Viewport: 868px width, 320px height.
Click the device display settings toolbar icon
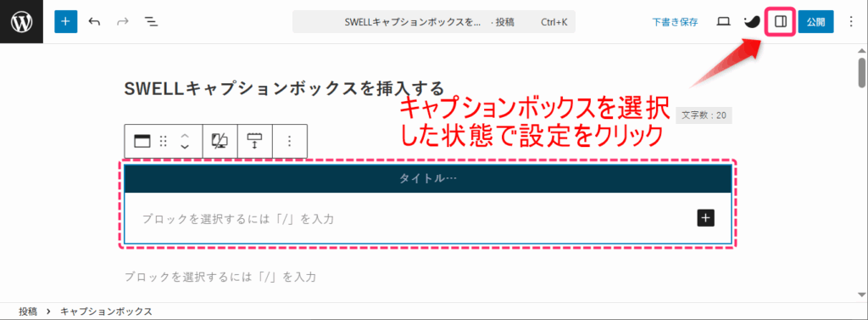coord(220,141)
